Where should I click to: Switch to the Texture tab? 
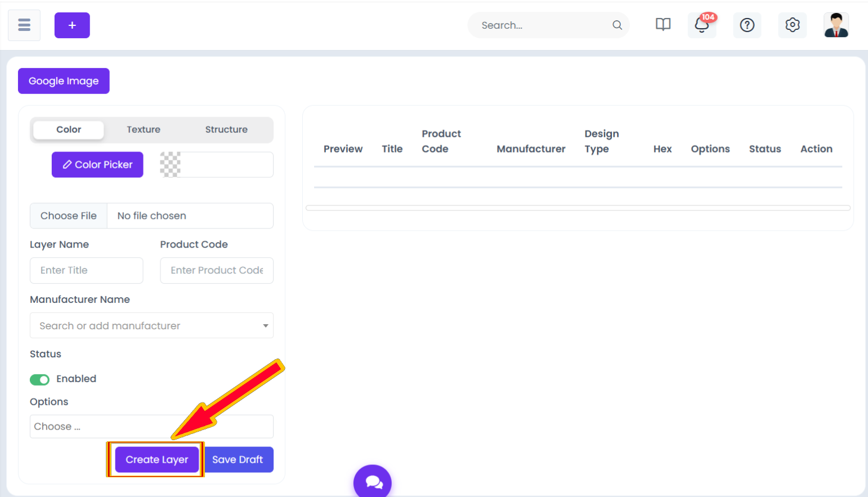(144, 129)
